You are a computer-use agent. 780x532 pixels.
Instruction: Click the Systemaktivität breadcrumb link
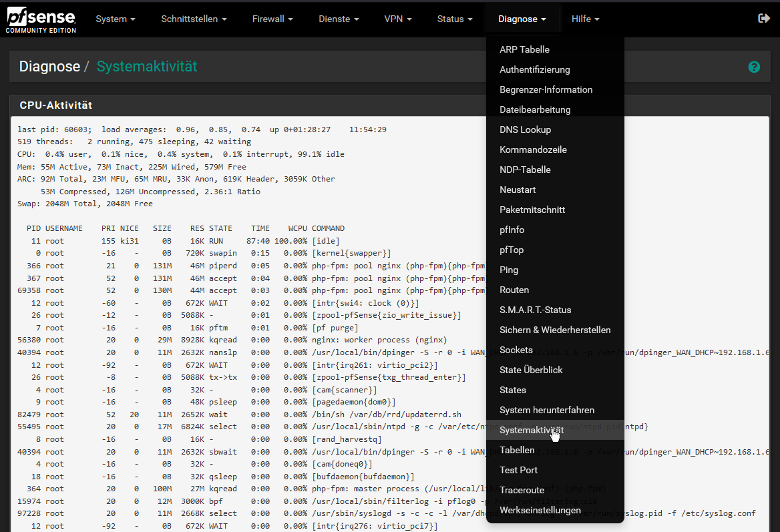tap(147, 67)
